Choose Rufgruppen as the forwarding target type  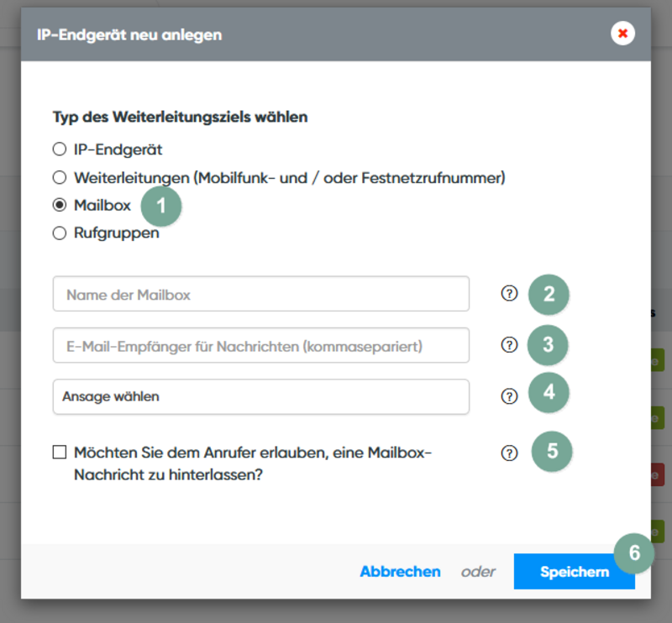[59, 233]
